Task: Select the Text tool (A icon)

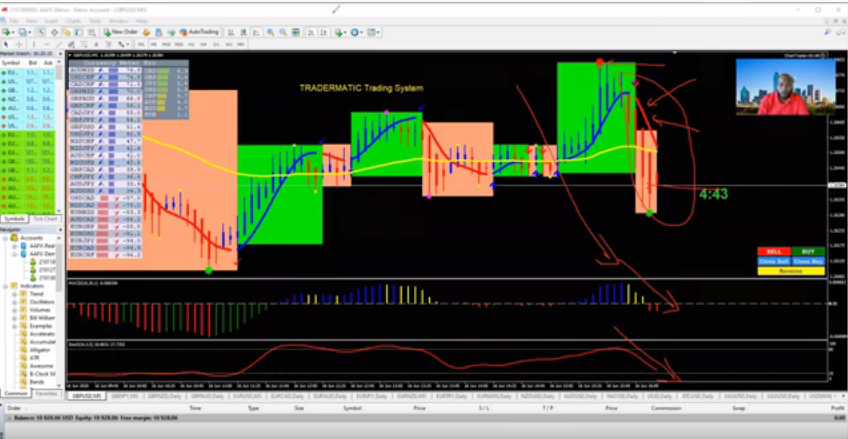Action: click(x=96, y=44)
